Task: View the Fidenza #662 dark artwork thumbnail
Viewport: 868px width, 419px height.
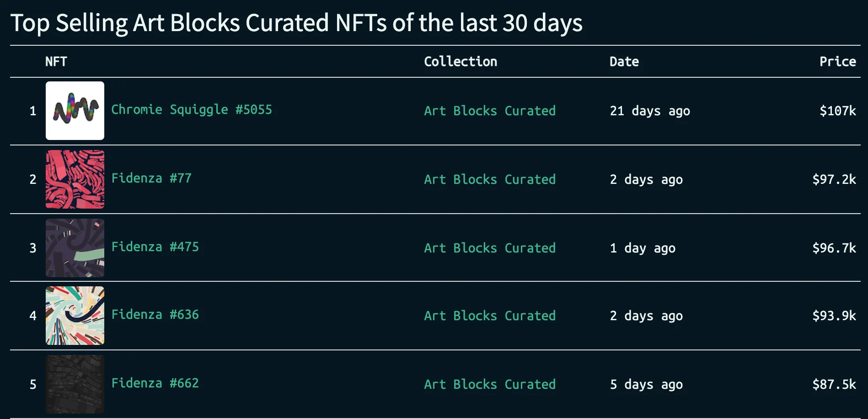Action: 75,384
